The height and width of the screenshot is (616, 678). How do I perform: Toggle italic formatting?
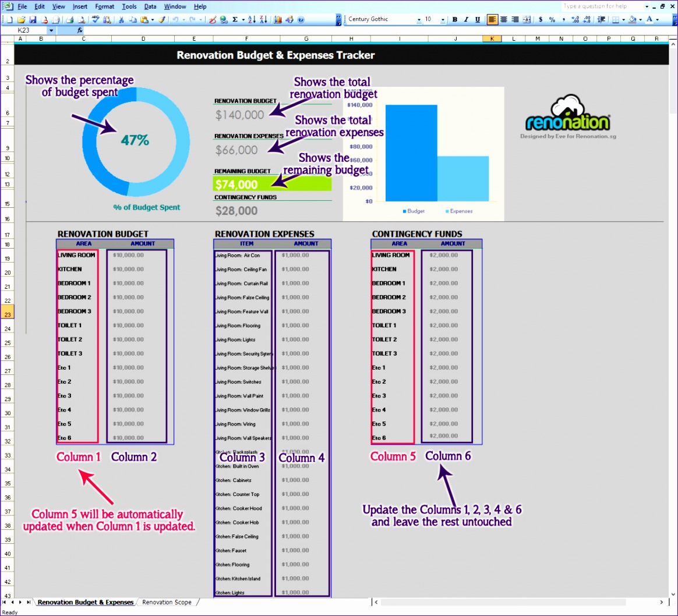tap(465, 19)
